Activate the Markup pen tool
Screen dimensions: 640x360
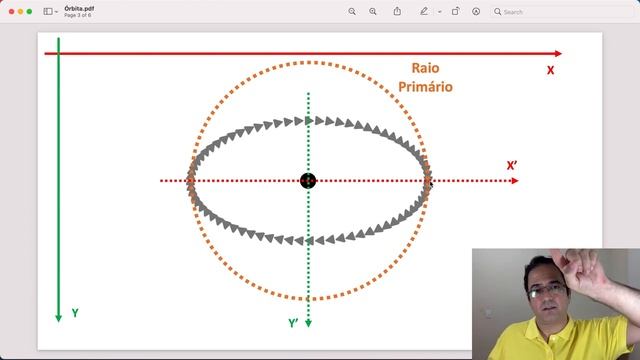tap(424, 11)
